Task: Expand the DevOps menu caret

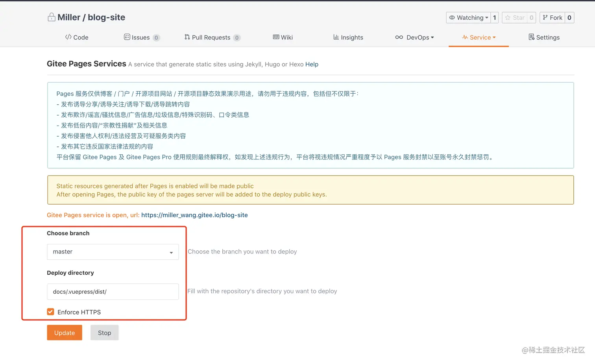Action: [x=432, y=37]
